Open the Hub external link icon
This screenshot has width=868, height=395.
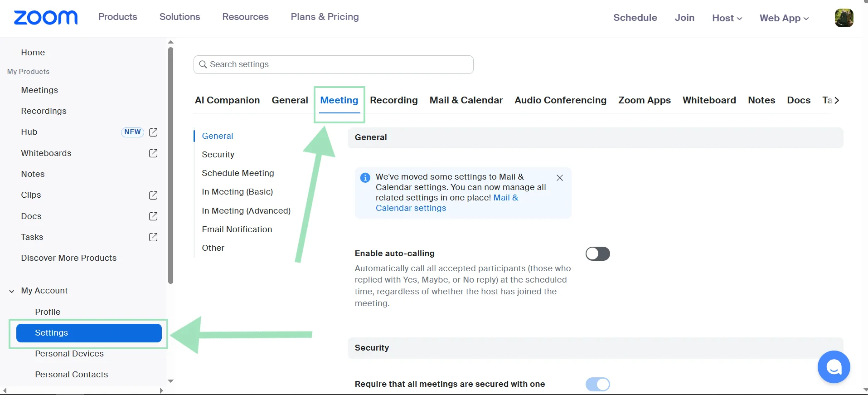click(153, 132)
